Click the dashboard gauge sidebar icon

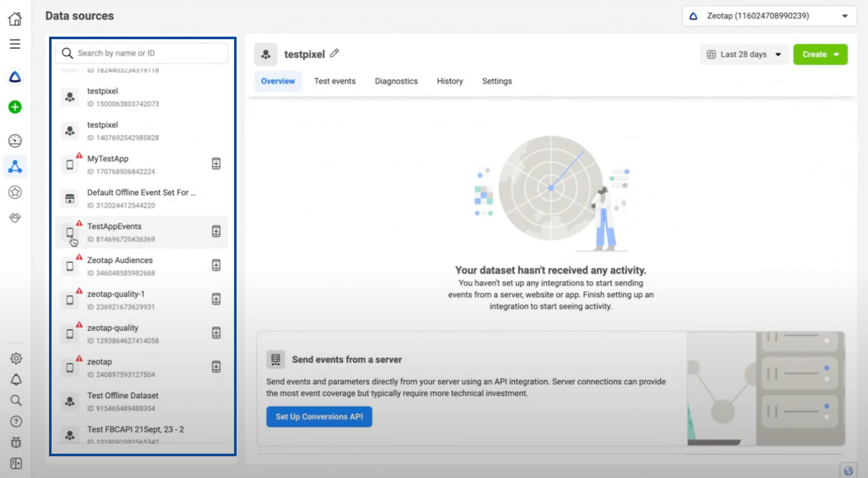point(15,141)
